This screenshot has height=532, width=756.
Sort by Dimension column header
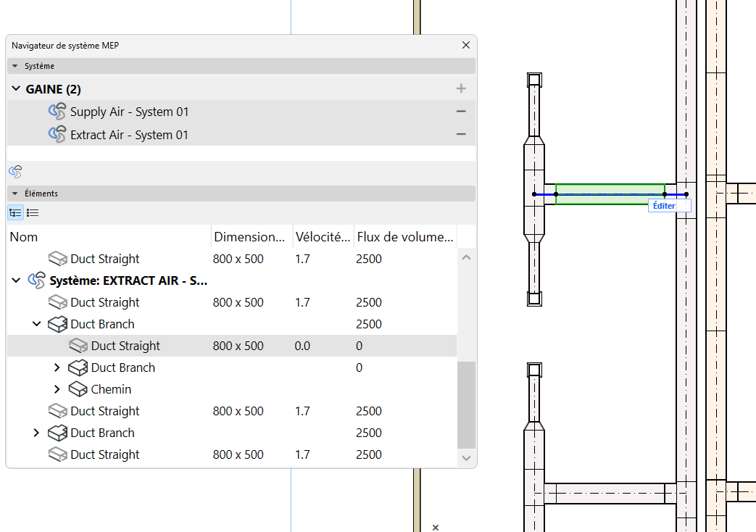pos(252,237)
